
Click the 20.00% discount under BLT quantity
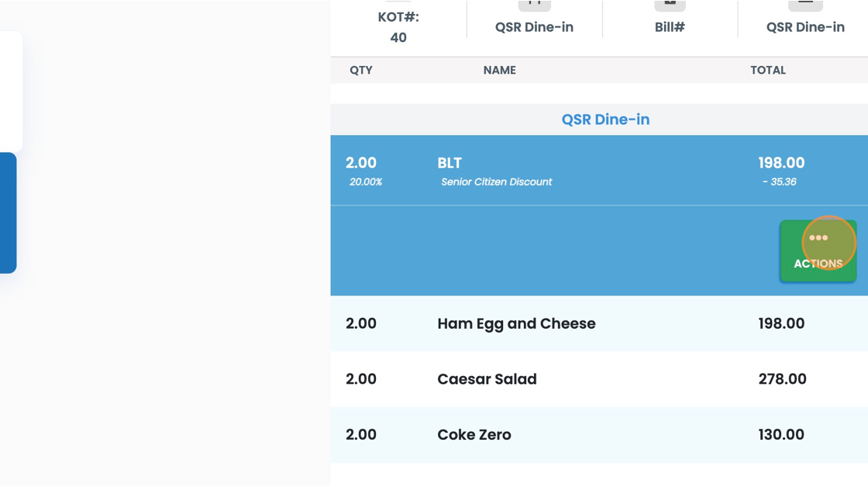pyautogui.click(x=366, y=182)
